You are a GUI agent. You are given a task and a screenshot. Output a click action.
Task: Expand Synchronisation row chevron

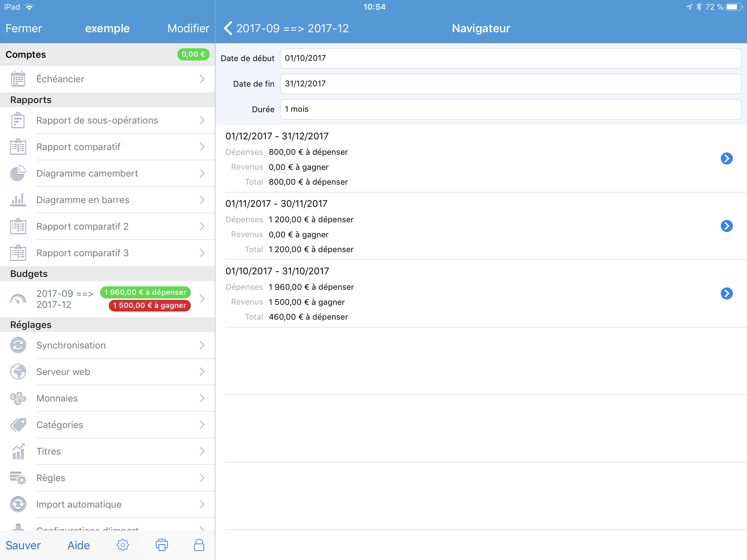[x=202, y=345]
